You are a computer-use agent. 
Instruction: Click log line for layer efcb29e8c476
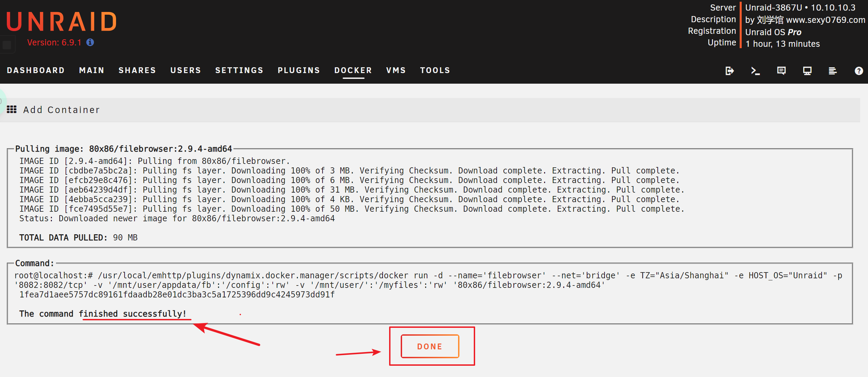click(x=349, y=180)
